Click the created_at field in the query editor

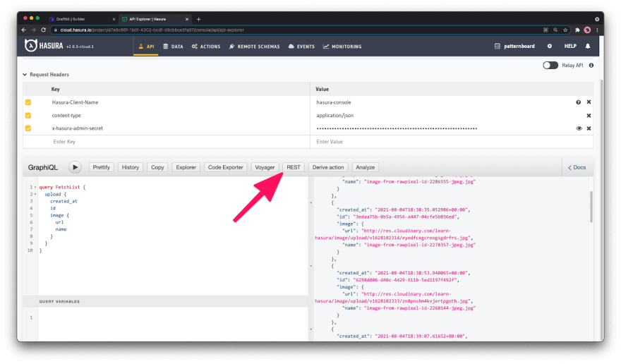(64, 201)
